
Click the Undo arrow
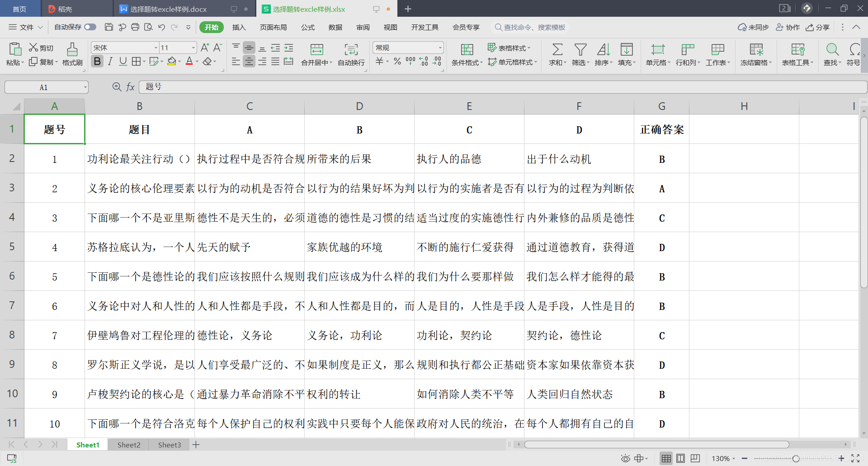[x=161, y=27]
